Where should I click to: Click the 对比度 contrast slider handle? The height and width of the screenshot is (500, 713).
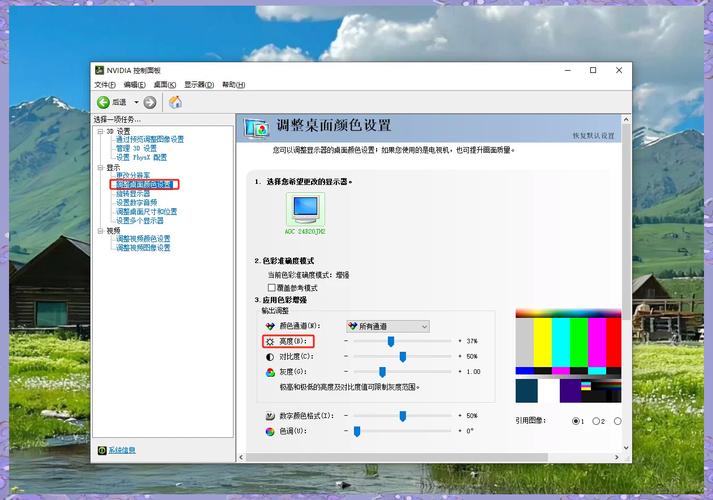(403, 357)
